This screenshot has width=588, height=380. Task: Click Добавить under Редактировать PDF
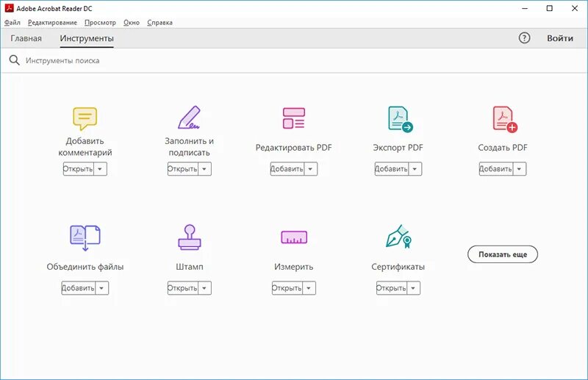click(x=287, y=169)
